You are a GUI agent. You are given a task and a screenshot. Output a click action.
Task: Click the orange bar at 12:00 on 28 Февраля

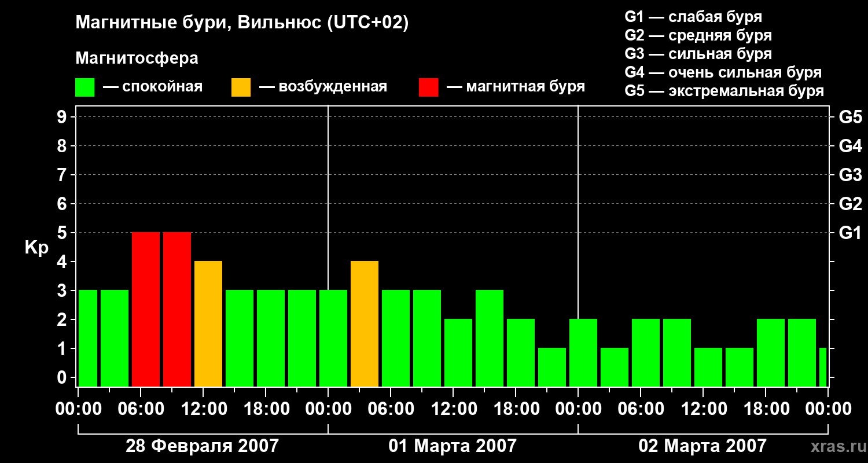[208, 324]
